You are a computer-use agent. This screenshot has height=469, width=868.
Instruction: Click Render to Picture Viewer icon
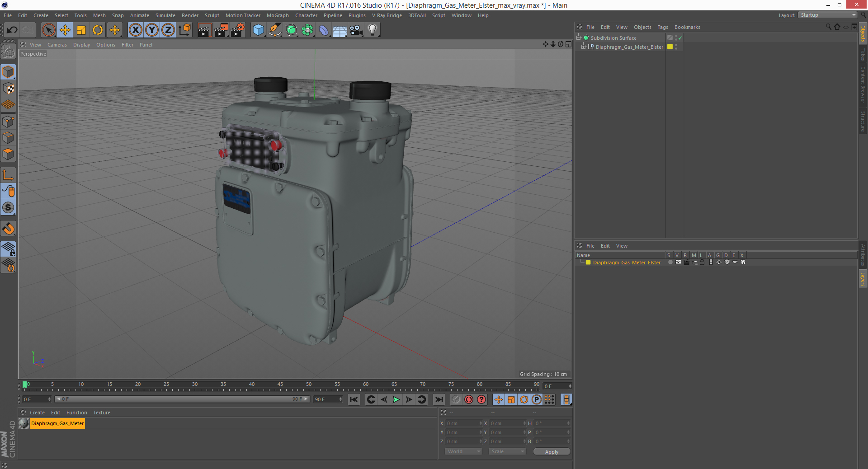coord(221,30)
